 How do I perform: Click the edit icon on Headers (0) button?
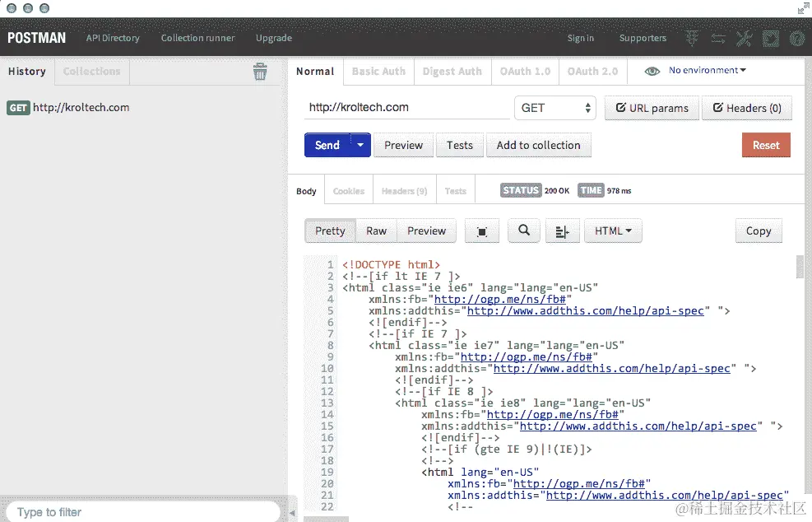coord(717,107)
